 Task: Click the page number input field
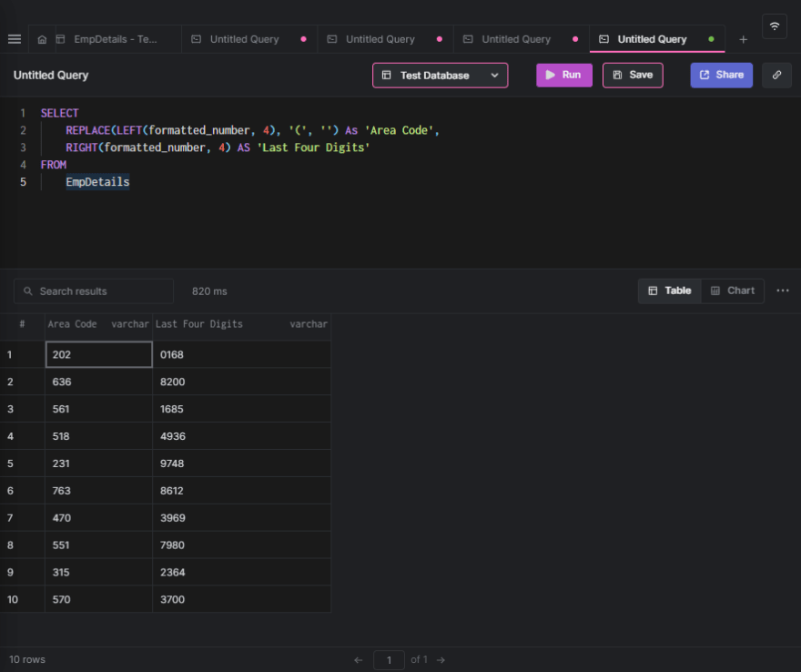point(389,660)
